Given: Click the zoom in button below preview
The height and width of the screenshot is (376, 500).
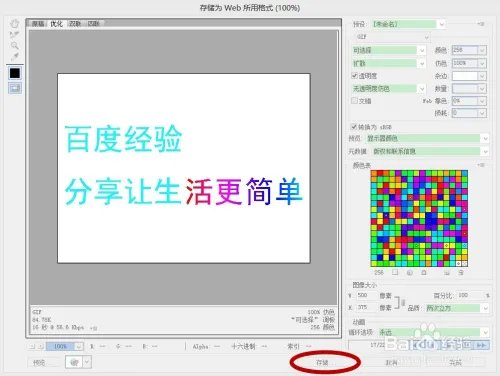Looking at the screenshot, I should tap(41, 347).
